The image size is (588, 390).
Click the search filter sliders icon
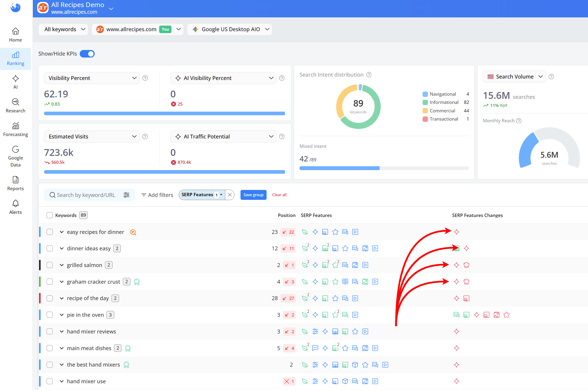pyautogui.click(x=127, y=195)
